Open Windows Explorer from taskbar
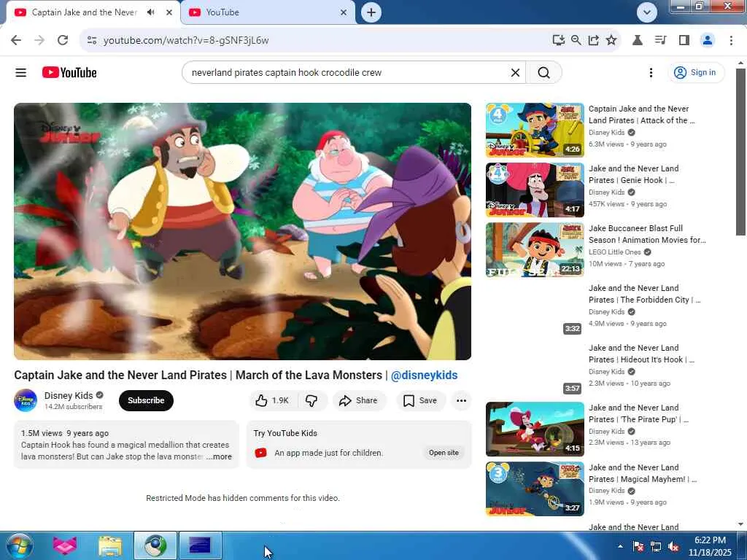747x560 pixels. coord(110,545)
